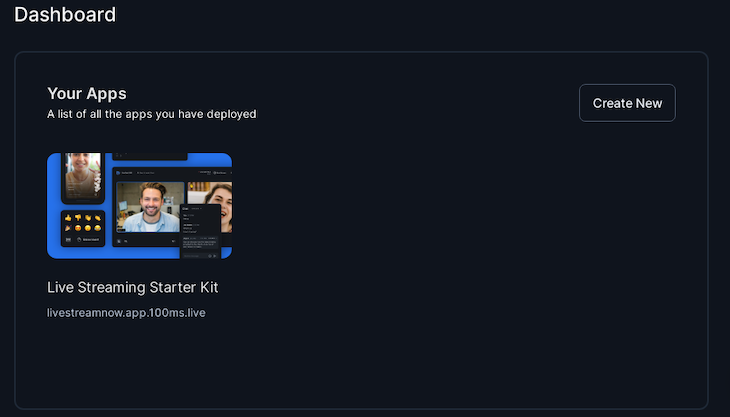
Task: Click the thumbs-down emoji in the app preview
Action: [78, 217]
